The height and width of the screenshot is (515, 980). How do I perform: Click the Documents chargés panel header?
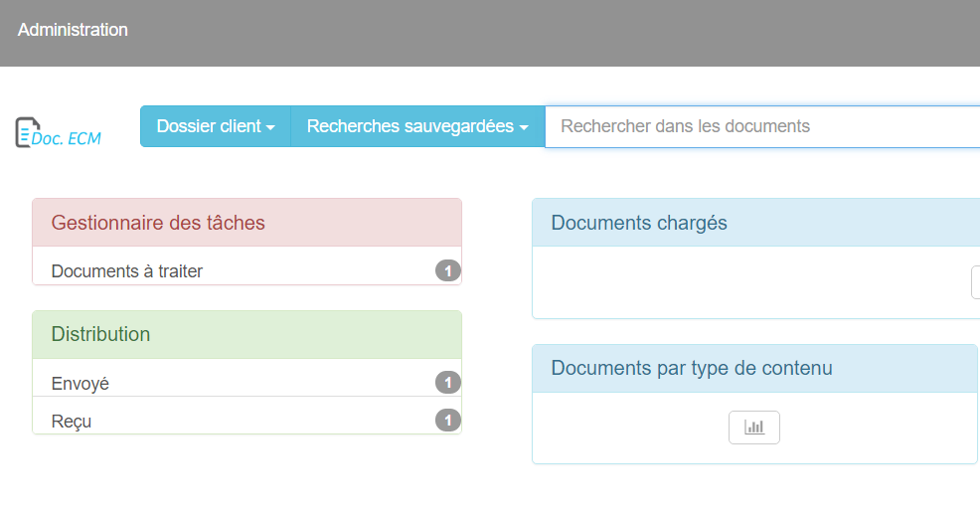point(756,223)
